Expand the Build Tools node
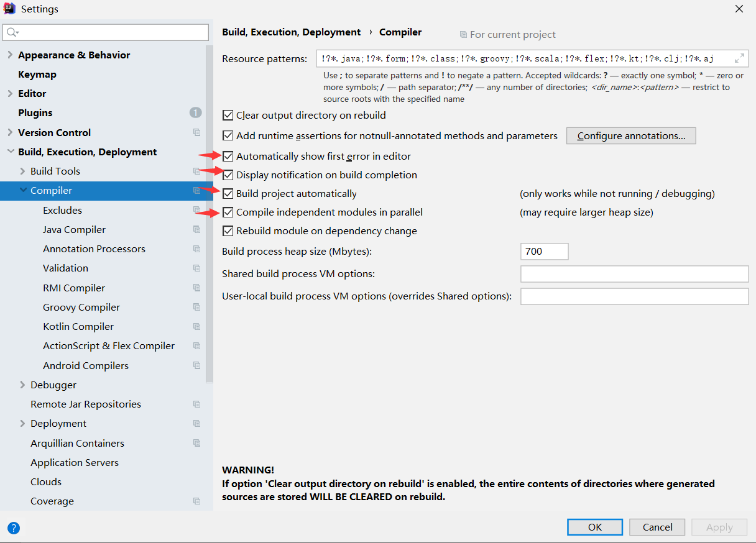Screen dimensions: 756x543 point(22,171)
